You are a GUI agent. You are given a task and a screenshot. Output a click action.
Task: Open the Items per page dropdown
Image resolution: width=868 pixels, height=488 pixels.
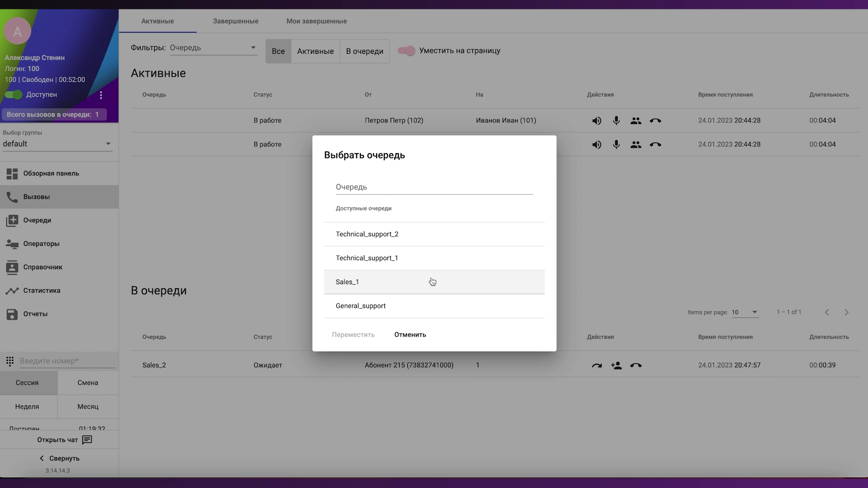click(745, 312)
